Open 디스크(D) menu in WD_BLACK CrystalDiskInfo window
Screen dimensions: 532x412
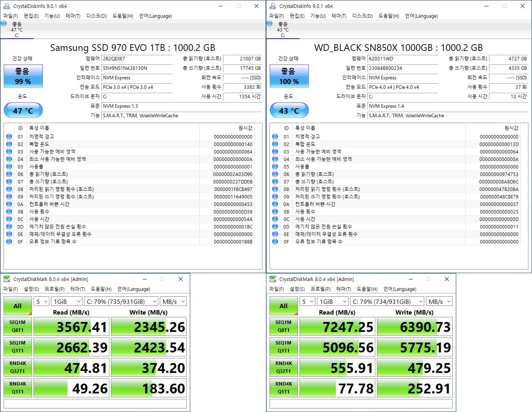tap(363, 16)
